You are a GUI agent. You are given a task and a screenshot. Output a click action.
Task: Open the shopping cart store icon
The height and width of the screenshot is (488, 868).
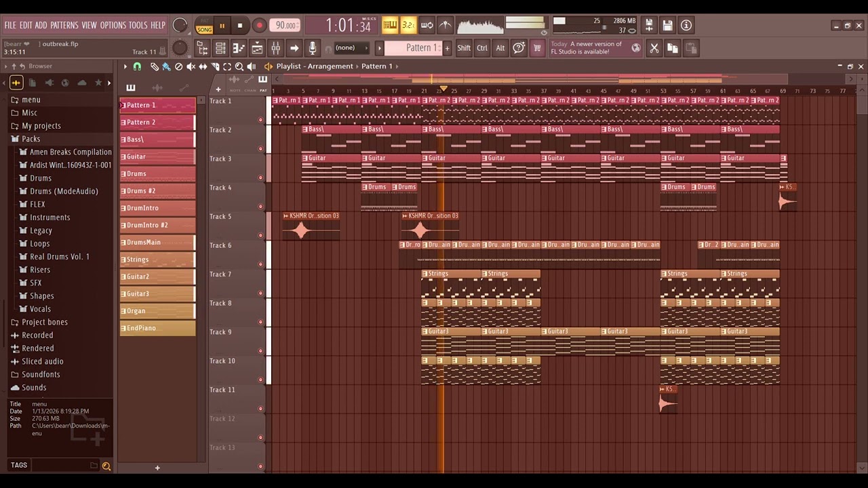point(537,48)
